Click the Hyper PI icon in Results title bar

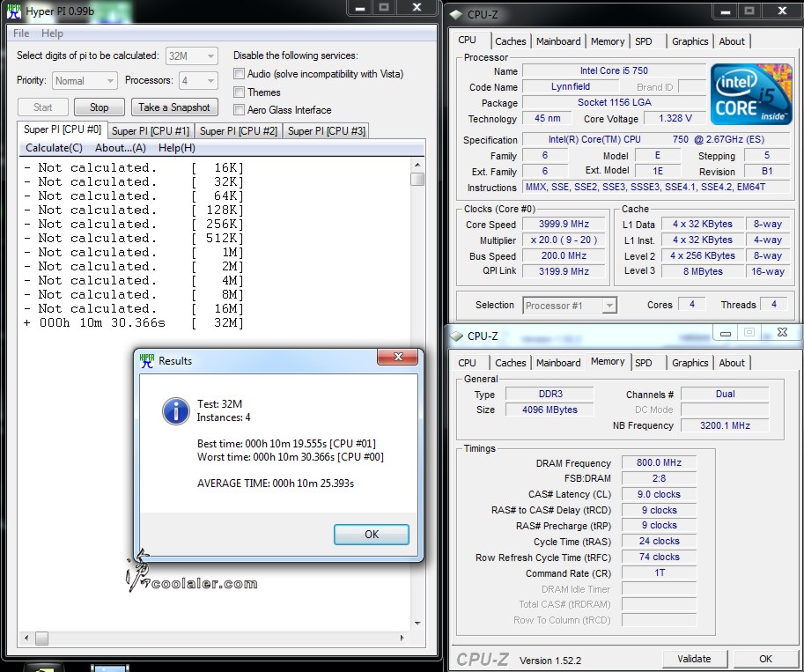tap(147, 360)
